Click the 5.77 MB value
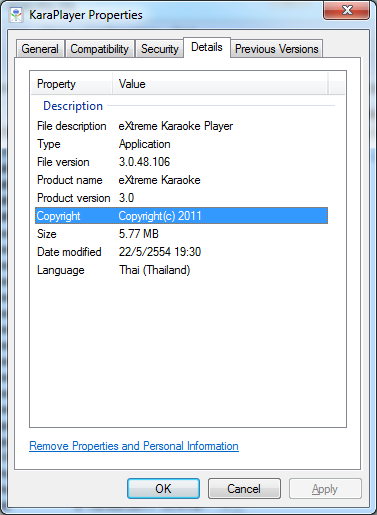 139,234
